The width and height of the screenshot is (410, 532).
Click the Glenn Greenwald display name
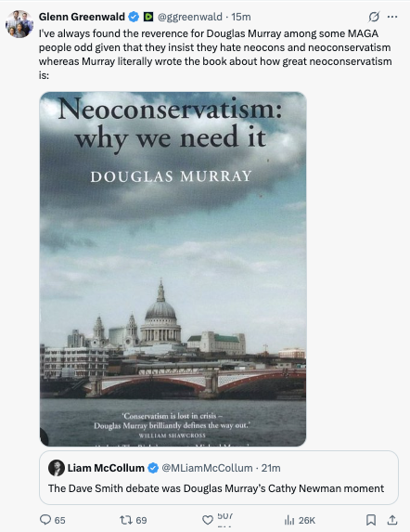click(x=82, y=17)
